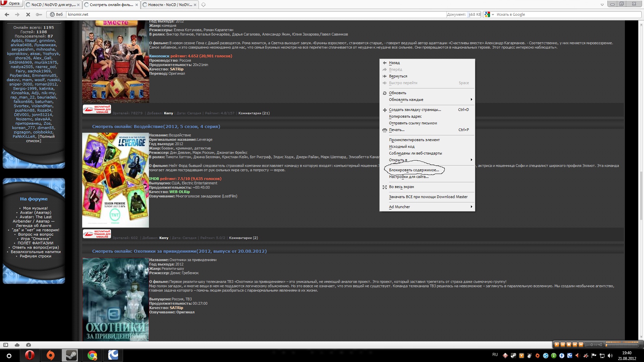Open the closed tabs dropdown arrow
This screenshot has width=644, height=362.
click(602, 5)
